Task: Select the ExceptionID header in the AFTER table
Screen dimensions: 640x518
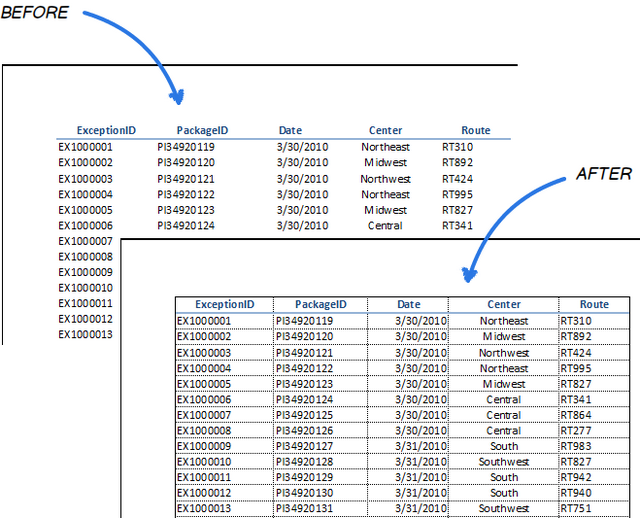Action: coord(224,305)
